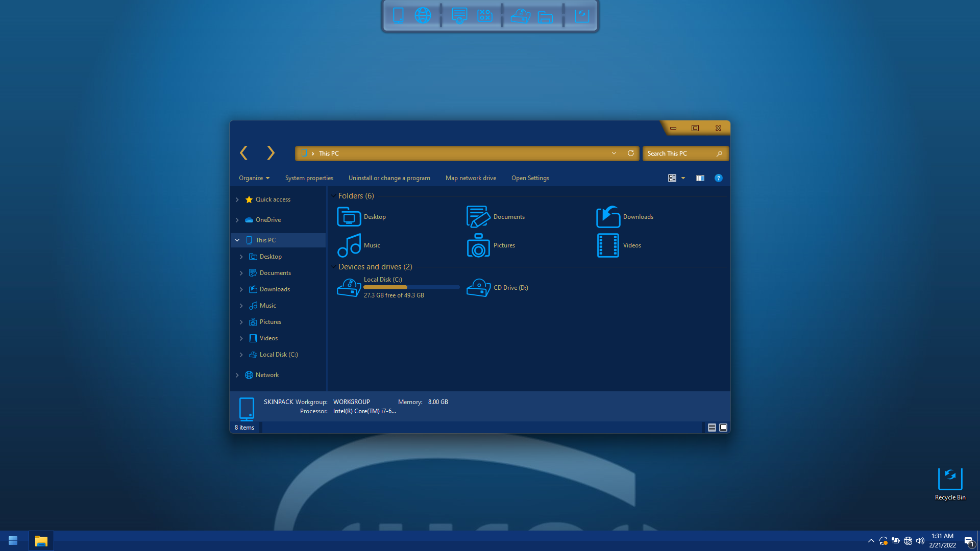Viewport: 980px width, 551px height.
Task: Refresh the This PC address bar
Action: [631, 153]
